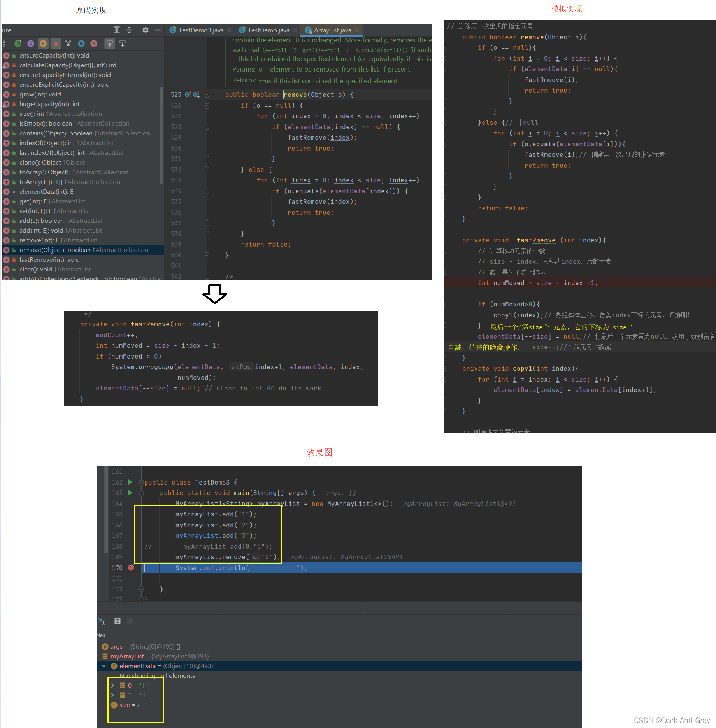Screen dimensions: 716x728
Task: Click "Not showing null elements" text
Action: click(157, 676)
